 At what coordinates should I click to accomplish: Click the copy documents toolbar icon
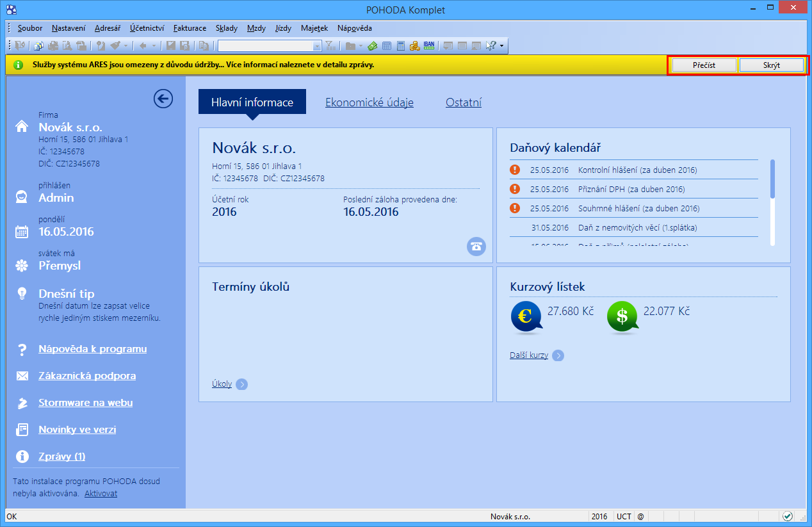pos(204,45)
